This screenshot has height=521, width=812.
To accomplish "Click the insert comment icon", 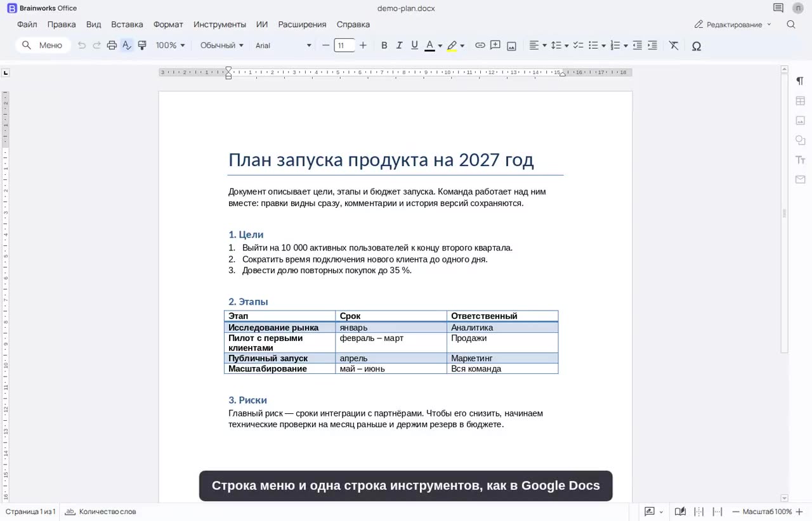I will (x=495, y=46).
